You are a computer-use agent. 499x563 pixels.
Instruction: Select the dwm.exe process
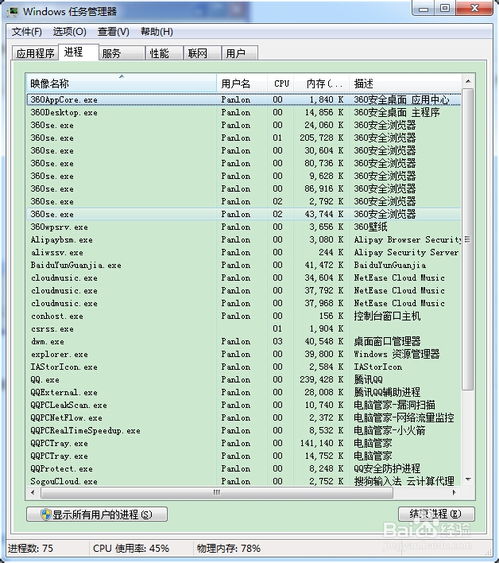coord(244,341)
